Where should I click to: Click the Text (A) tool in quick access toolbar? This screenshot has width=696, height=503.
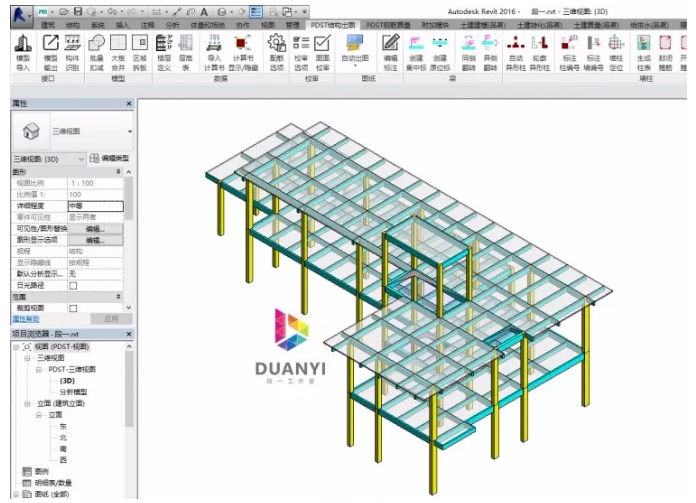(204, 12)
